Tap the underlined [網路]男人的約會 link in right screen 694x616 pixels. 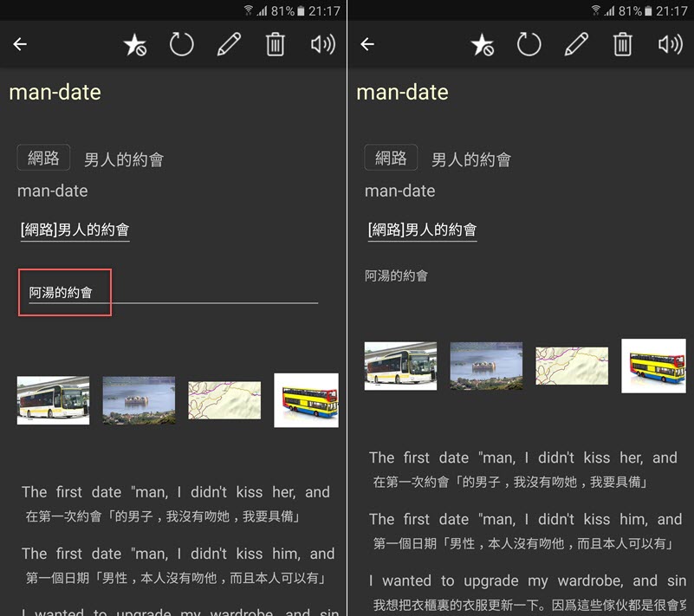point(422,230)
